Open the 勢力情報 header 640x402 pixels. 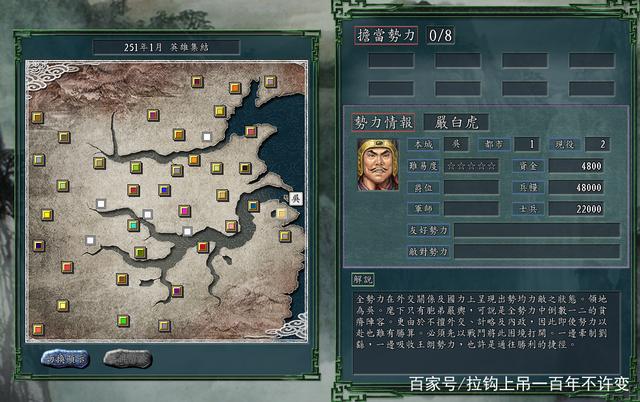tap(384, 122)
